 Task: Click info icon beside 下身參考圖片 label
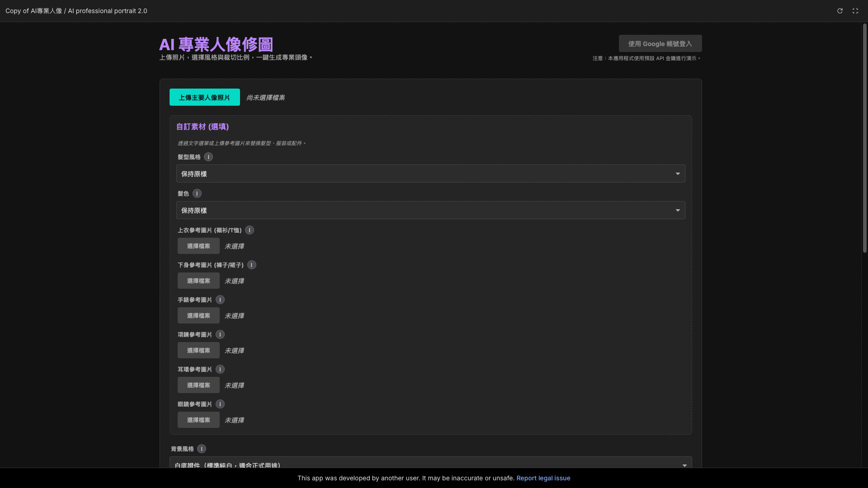pos(251,265)
